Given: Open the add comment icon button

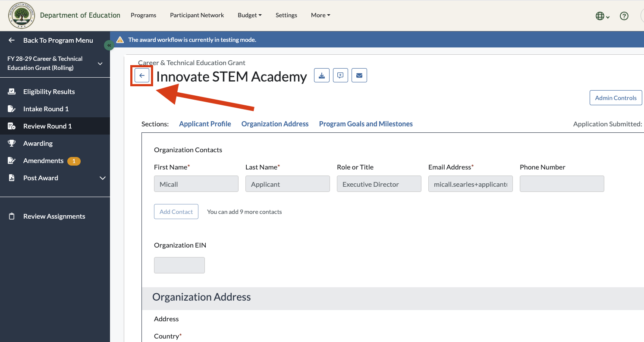Looking at the screenshot, I should point(340,75).
